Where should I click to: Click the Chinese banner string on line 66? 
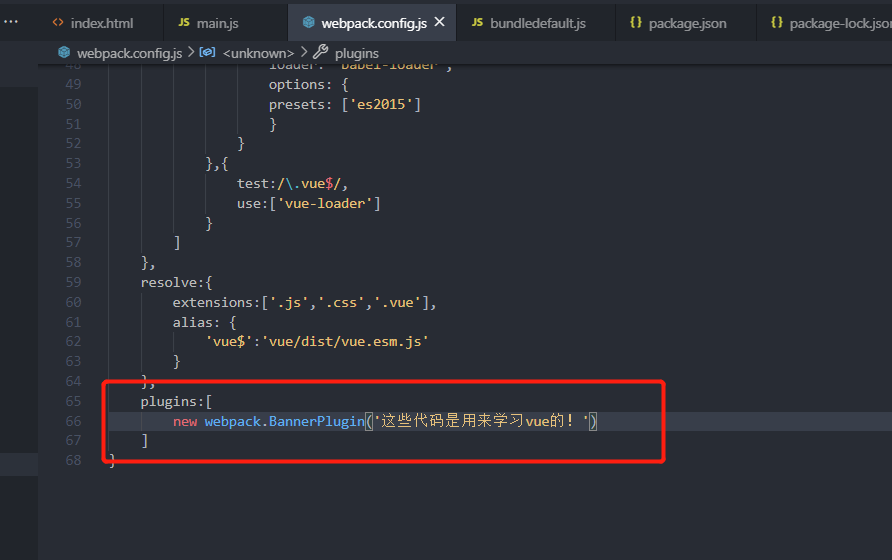[x=481, y=421]
